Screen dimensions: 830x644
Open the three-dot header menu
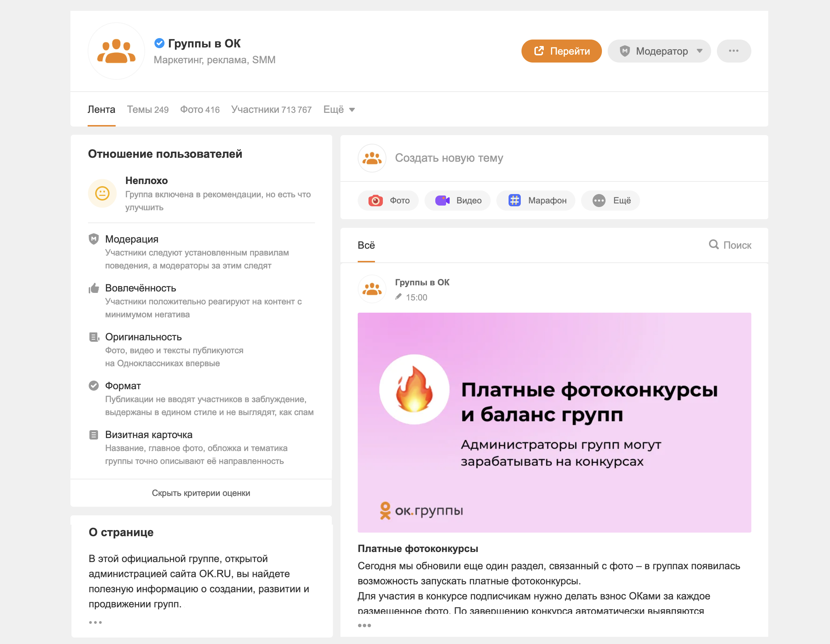[x=733, y=51]
